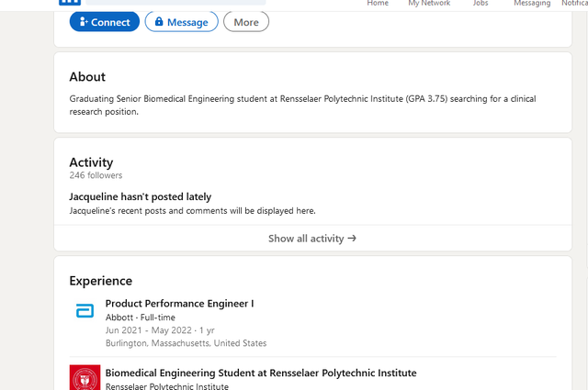Open Biomedical Engineering Student at Rensselaer entry
588x390 pixels.
(261, 373)
